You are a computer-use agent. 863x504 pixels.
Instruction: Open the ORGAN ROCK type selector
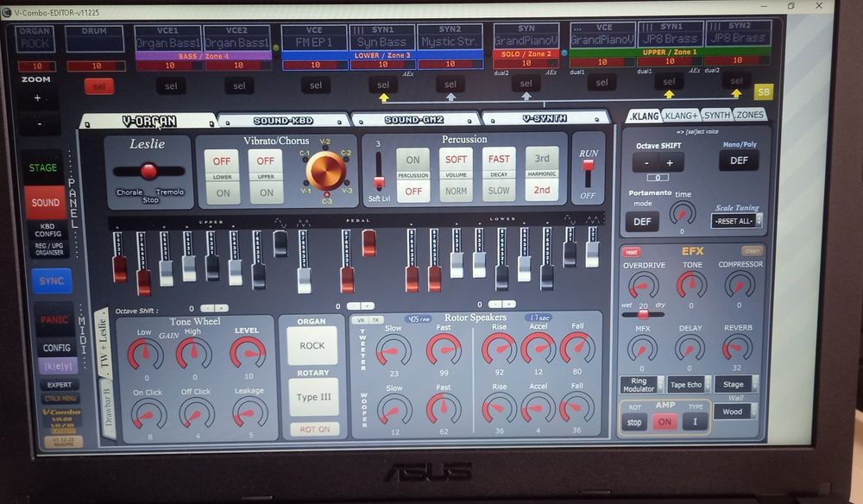(x=312, y=345)
